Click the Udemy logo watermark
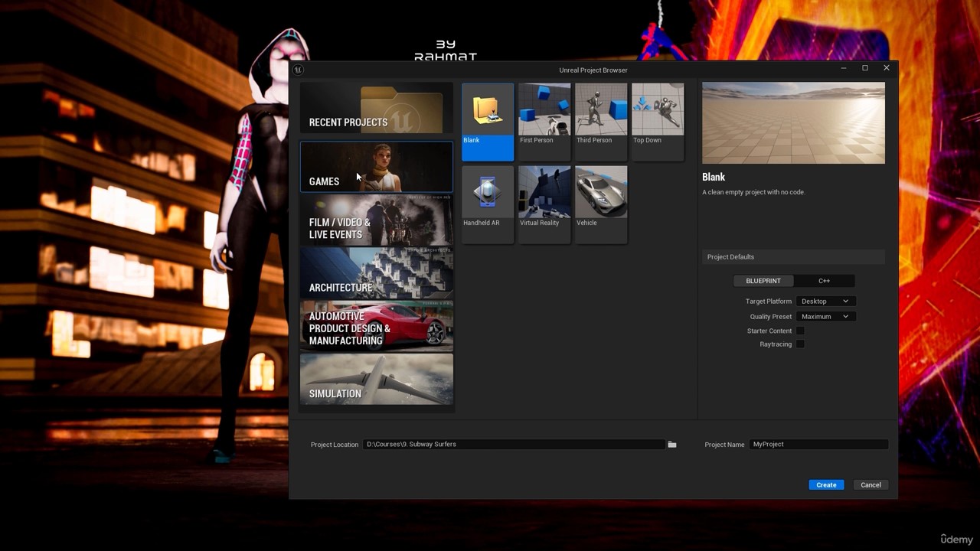980x551 pixels. point(956,540)
